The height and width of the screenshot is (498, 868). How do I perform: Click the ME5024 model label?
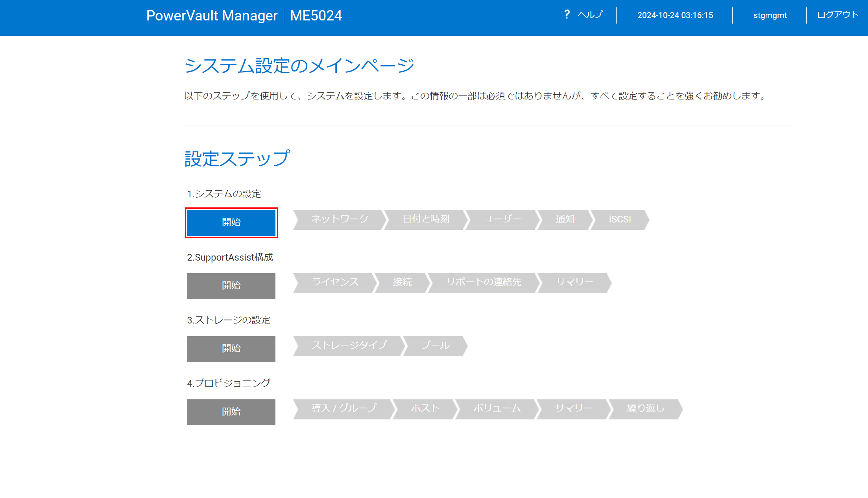click(x=316, y=16)
